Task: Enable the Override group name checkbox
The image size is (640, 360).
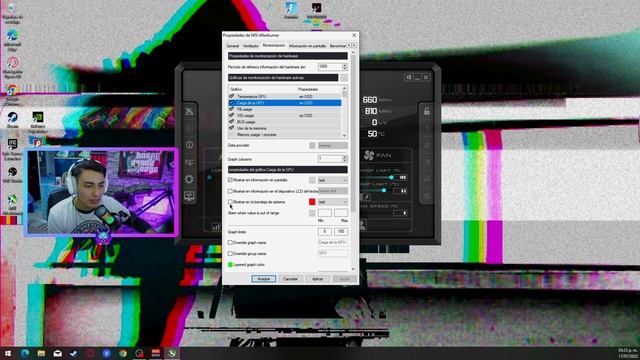Action: click(x=230, y=253)
